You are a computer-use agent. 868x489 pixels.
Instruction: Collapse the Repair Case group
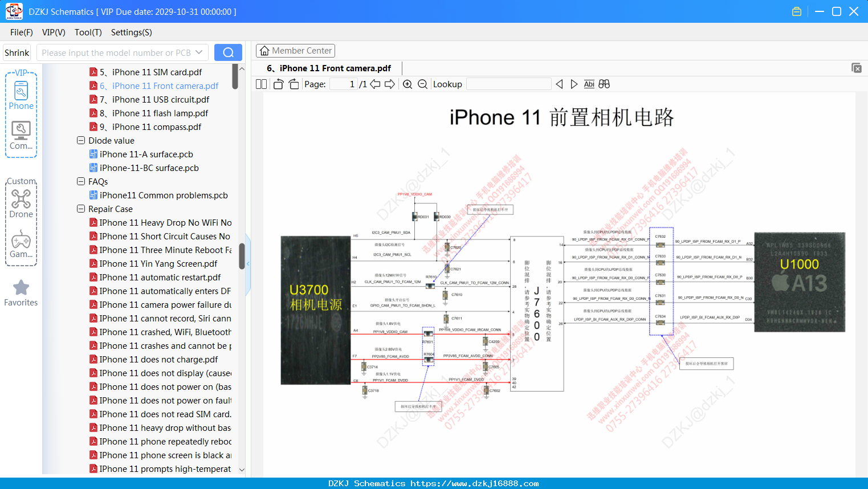coord(81,209)
